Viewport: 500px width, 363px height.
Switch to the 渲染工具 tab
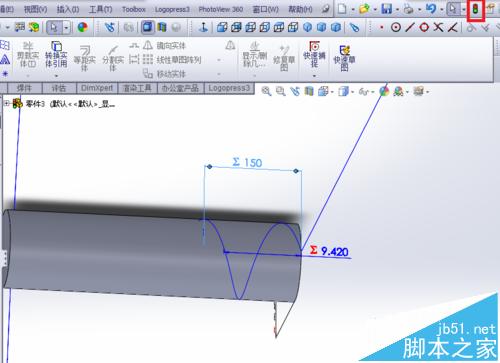(x=137, y=88)
